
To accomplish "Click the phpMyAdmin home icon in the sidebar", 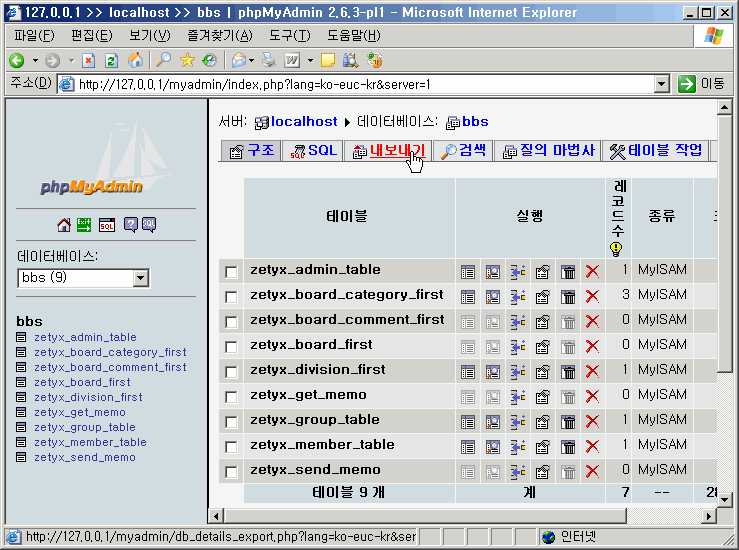I will 64,225.
